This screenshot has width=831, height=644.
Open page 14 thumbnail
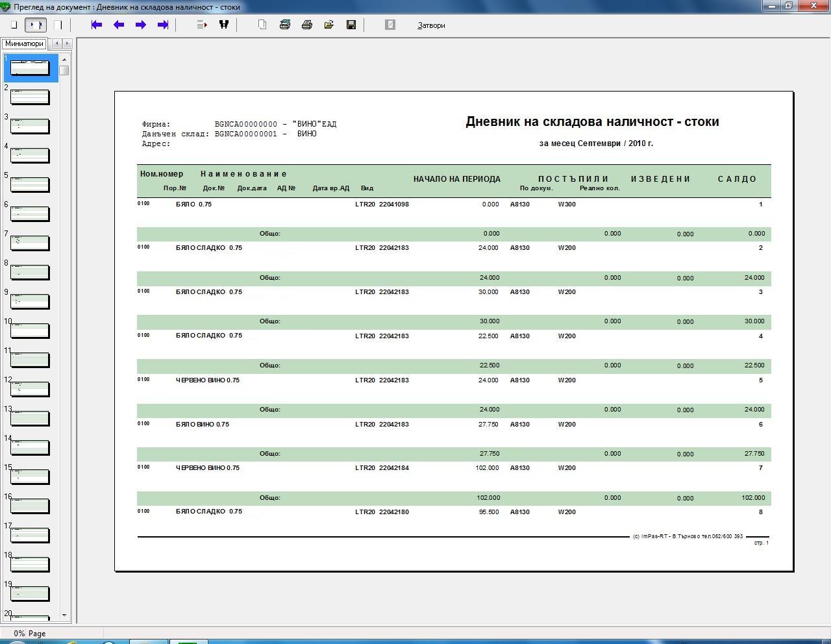click(x=30, y=447)
